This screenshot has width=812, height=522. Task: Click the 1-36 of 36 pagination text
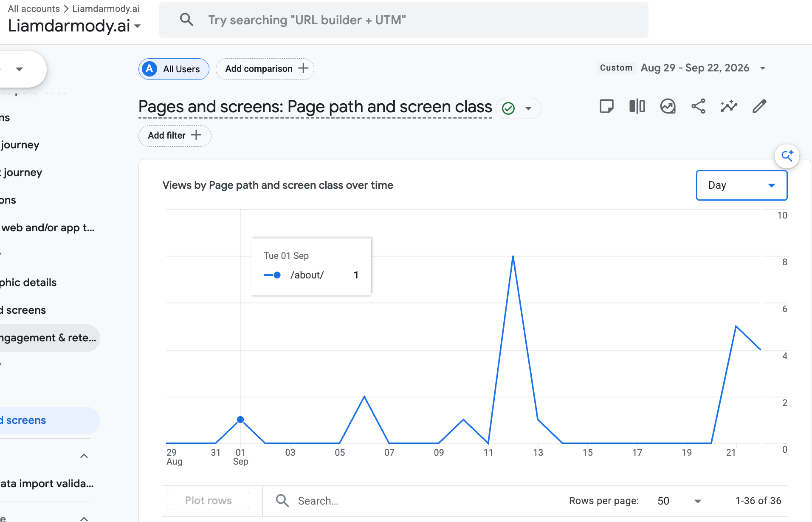click(x=758, y=501)
